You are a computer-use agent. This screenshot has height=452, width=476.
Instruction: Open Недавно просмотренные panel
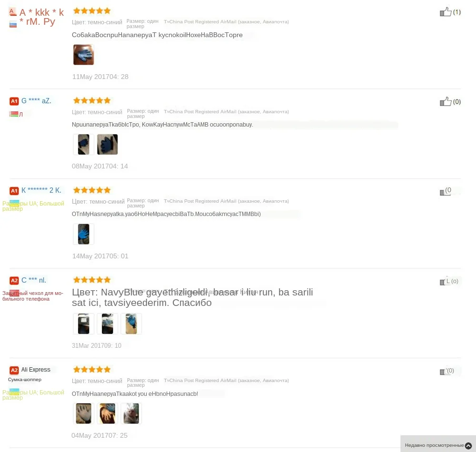(x=438, y=444)
